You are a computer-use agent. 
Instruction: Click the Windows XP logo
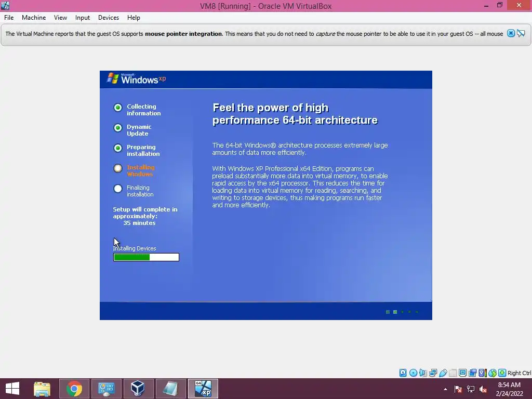pos(136,79)
